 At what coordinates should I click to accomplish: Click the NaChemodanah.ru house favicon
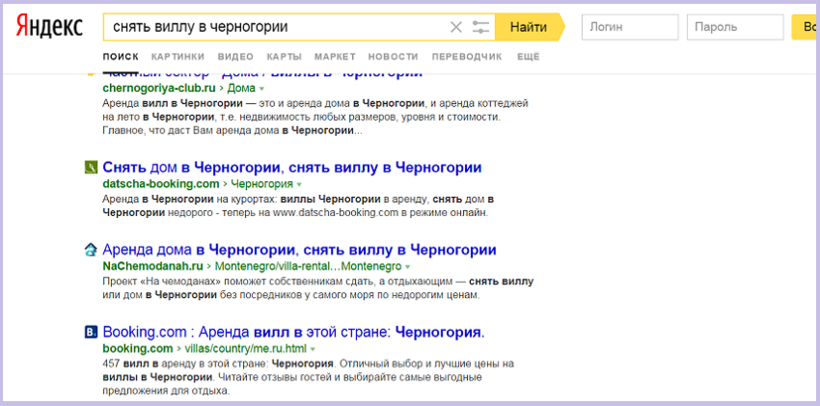pyautogui.click(x=91, y=250)
